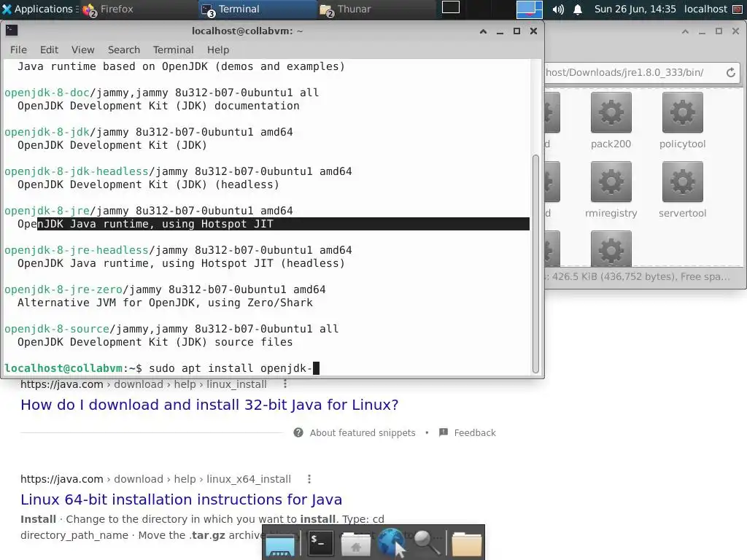Minimize the Thunar window

tap(702, 31)
